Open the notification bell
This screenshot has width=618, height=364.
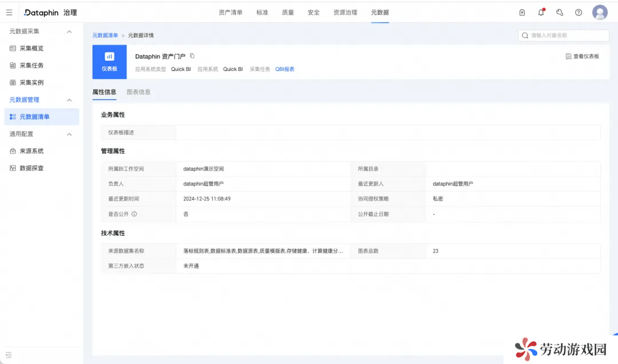pos(541,12)
